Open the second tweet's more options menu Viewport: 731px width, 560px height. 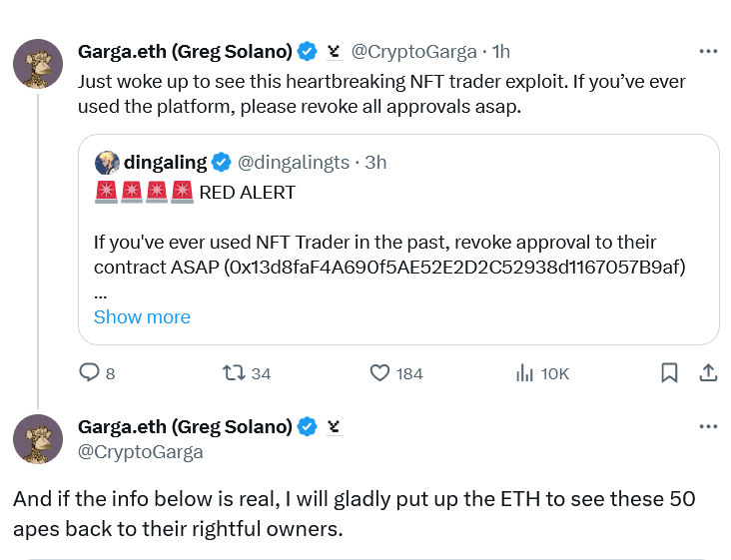(x=708, y=426)
